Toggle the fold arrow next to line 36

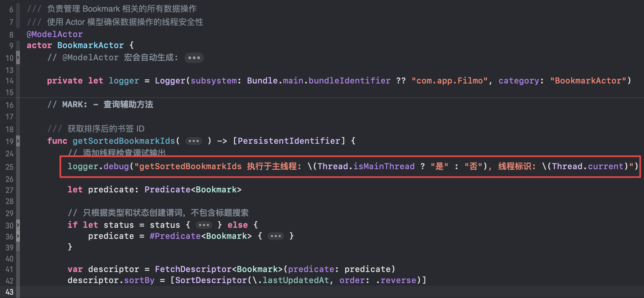click(18, 236)
